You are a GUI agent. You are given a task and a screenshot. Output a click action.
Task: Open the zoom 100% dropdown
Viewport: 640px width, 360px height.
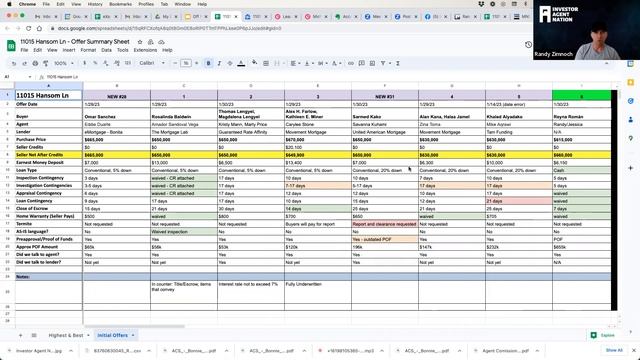tap(64, 63)
